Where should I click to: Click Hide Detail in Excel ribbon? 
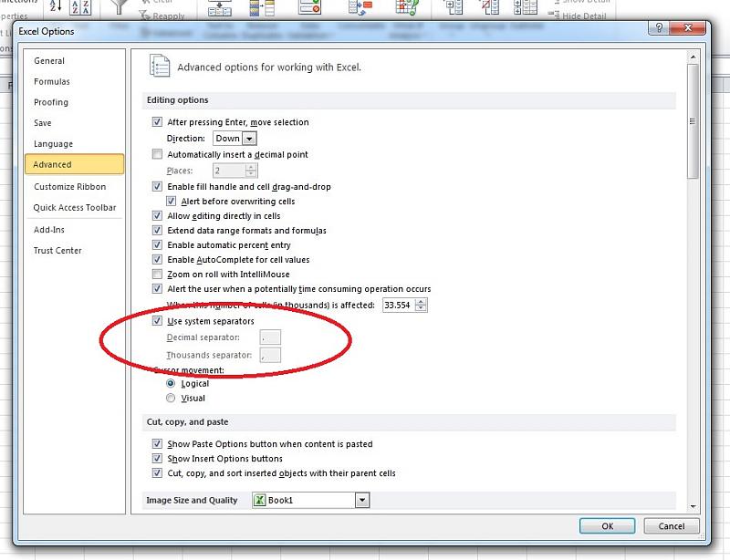[578, 16]
